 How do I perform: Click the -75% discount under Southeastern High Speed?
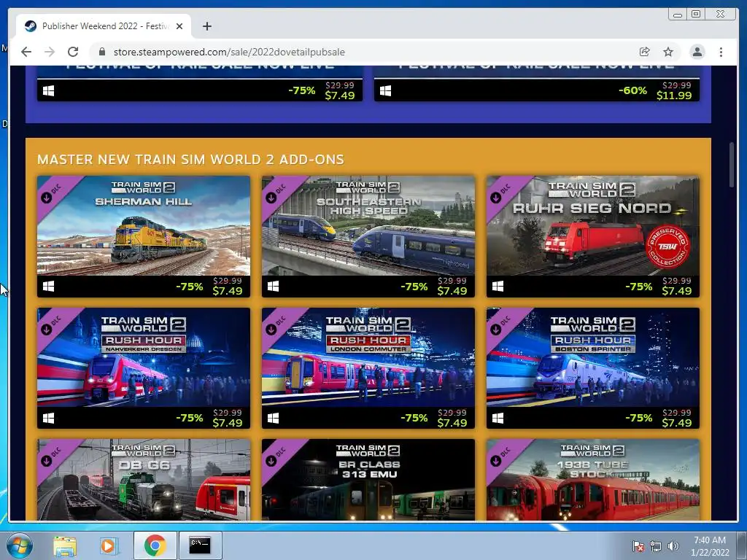(414, 287)
